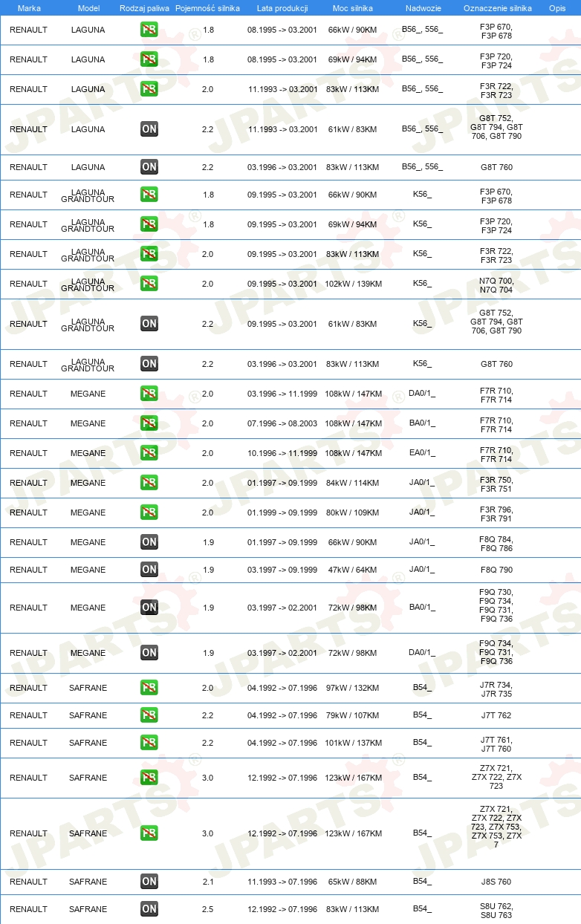
Task: Click the Pojemność silnika column header
Action: [x=207, y=8]
